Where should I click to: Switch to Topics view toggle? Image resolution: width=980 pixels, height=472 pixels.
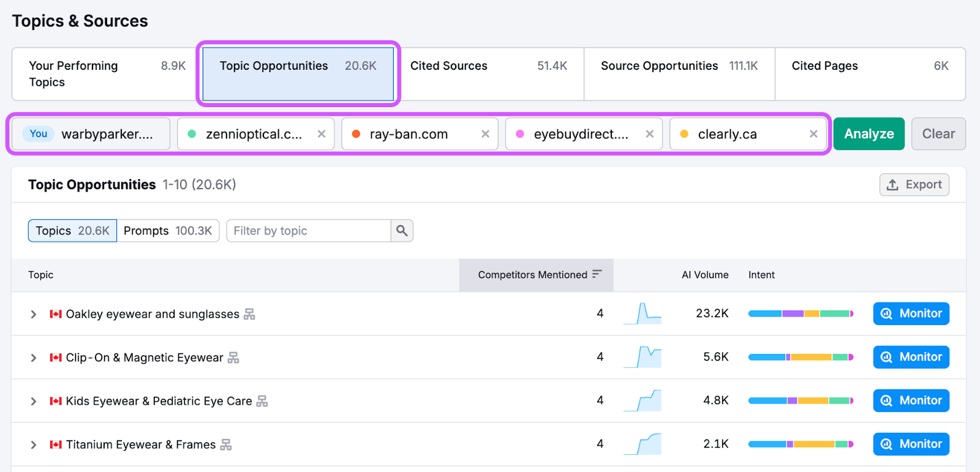pyautogui.click(x=72, y=231)
